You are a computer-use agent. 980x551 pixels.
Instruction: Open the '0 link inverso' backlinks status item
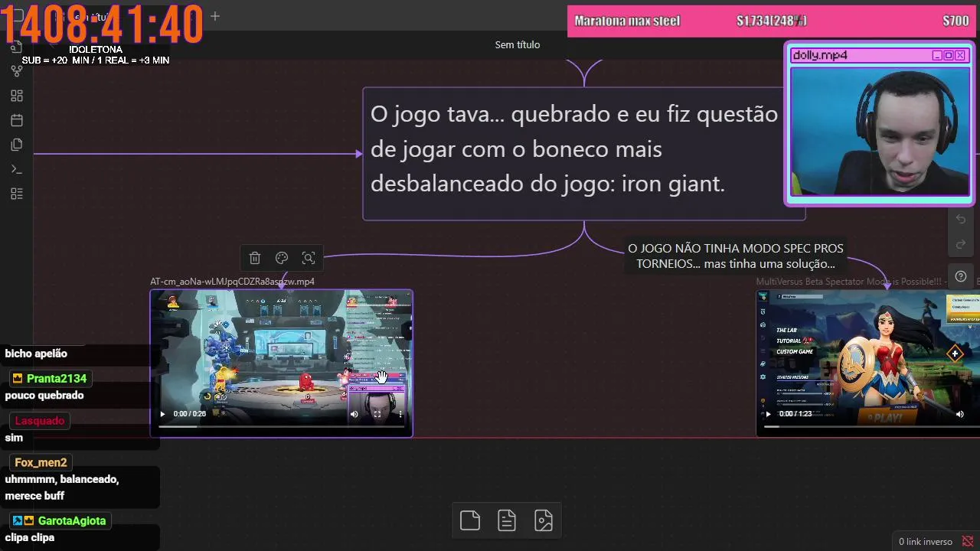(x=925, y=542)
